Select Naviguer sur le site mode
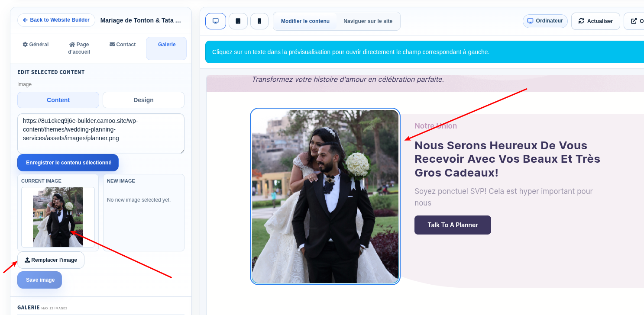The height and width of the screenshot is (315, 644). pyautogui.click(x=368, y=21)
